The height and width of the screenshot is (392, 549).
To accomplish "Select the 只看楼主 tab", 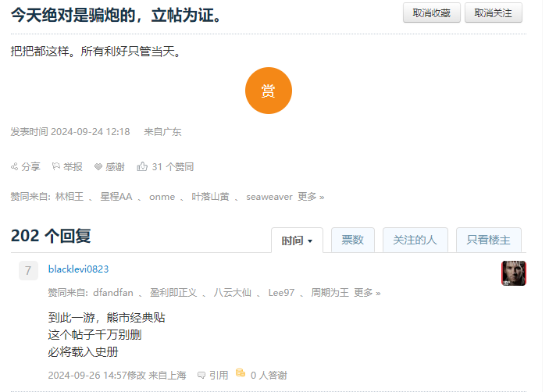I will (x=489, y=240).
